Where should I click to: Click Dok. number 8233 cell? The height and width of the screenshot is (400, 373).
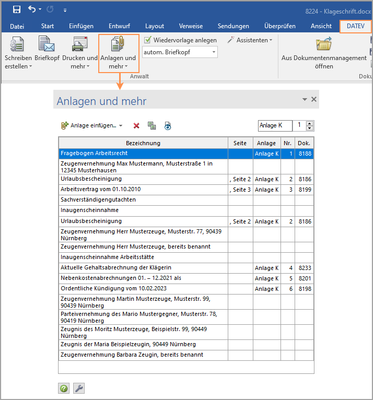point(304,268)
